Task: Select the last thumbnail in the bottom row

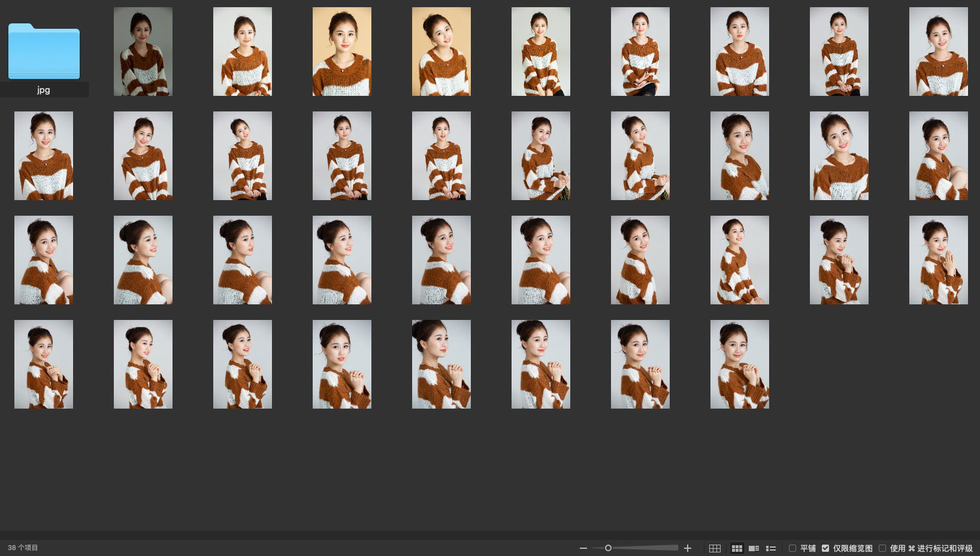Action: coord(739,364)
